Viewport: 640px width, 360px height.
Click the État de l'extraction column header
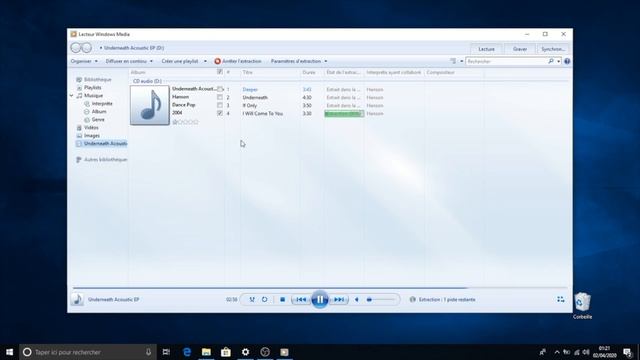click(344, 72)
